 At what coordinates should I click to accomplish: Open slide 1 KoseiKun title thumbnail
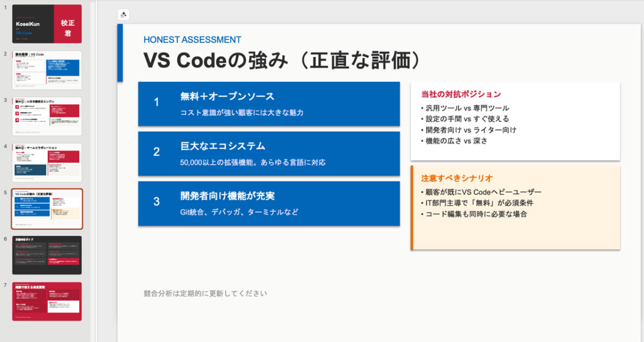click(47, 24)
